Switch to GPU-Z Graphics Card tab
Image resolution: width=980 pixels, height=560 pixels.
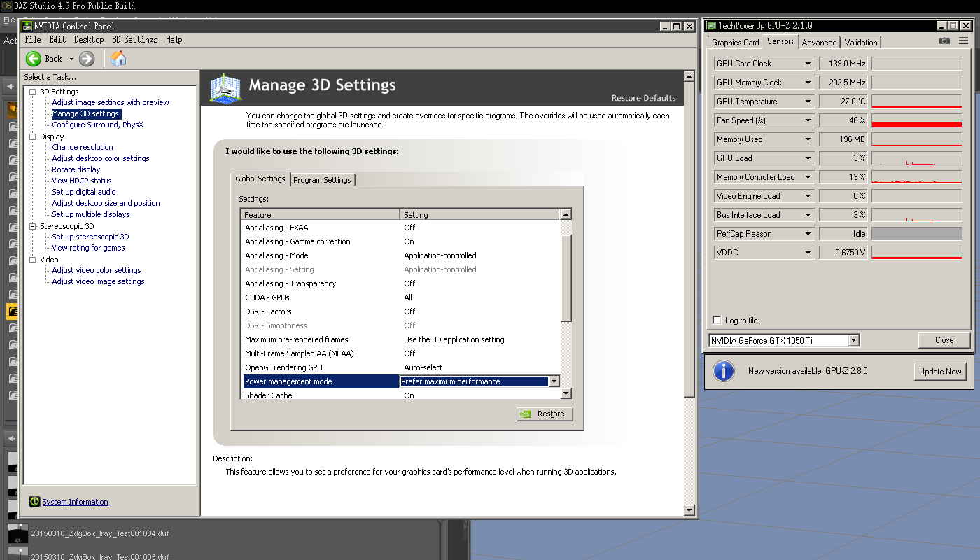(x=736, y=43)
